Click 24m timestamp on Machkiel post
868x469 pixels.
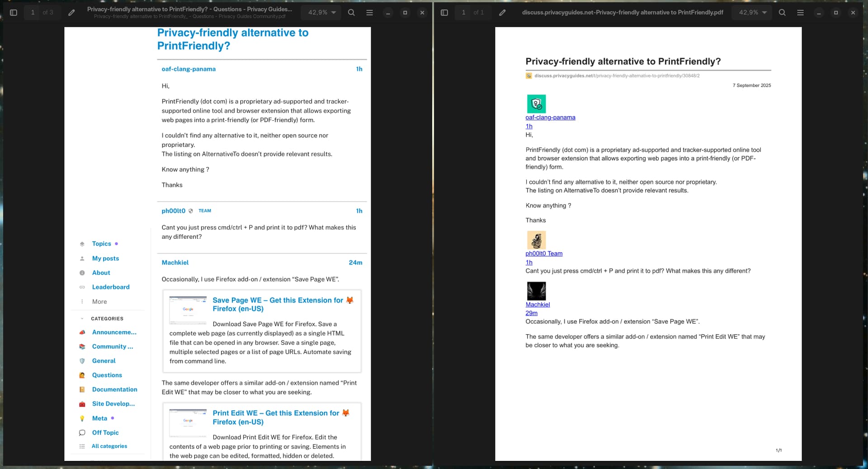point(355,263)
